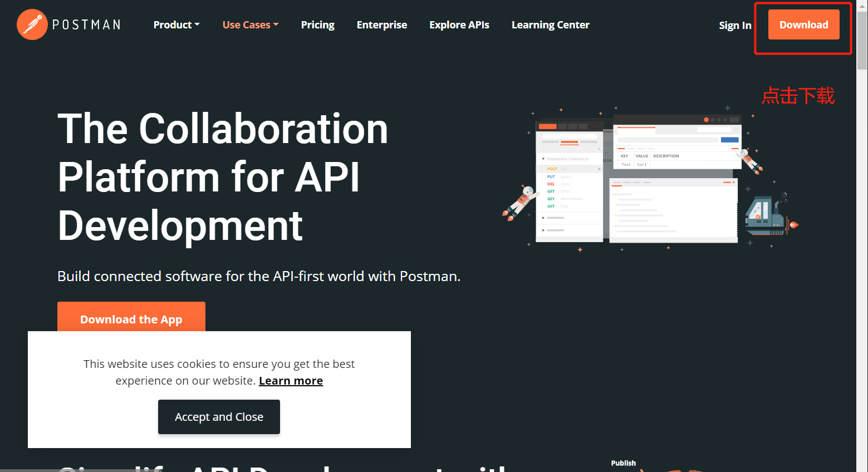Open the Learn more cookie link

[x=291, y=381]
